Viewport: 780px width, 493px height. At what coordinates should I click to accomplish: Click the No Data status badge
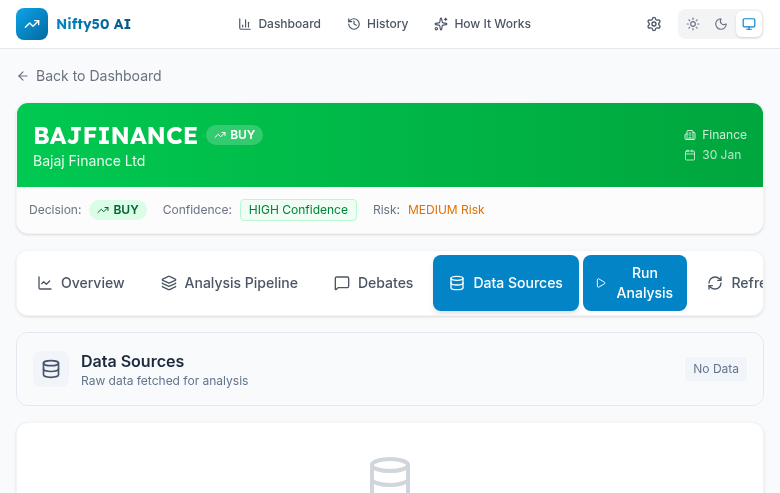tap(716, 369)
